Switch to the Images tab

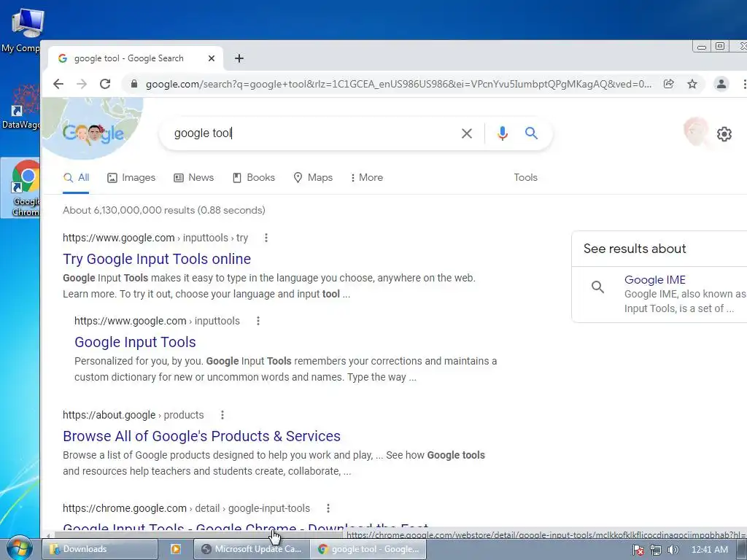[131, 178]
